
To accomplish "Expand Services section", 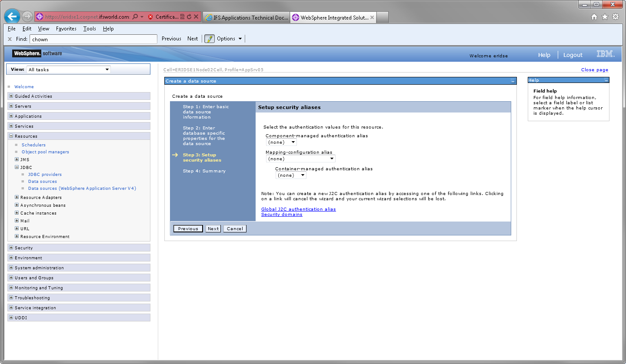I will point(11,126).
